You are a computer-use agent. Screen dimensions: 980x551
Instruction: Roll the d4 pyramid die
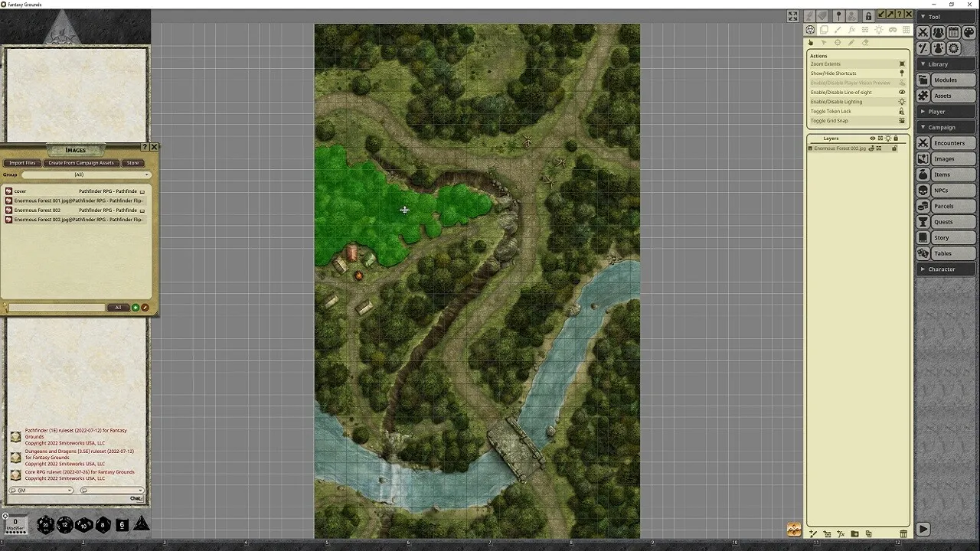(x=142, y=524)
